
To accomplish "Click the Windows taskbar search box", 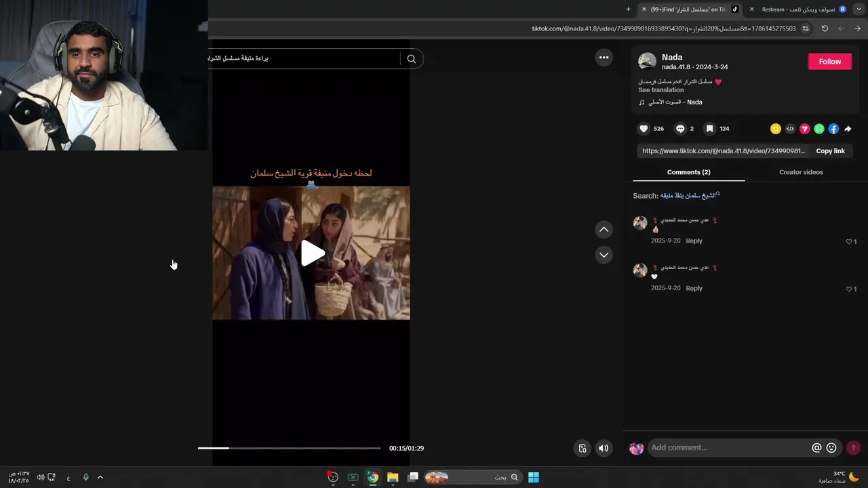I will coord(473,477).
